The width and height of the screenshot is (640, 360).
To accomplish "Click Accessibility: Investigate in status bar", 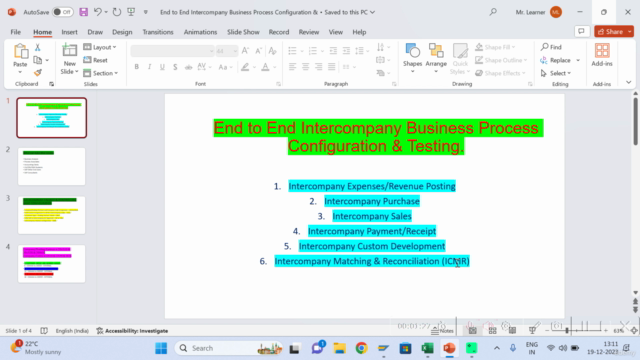I will coord(132,331).
